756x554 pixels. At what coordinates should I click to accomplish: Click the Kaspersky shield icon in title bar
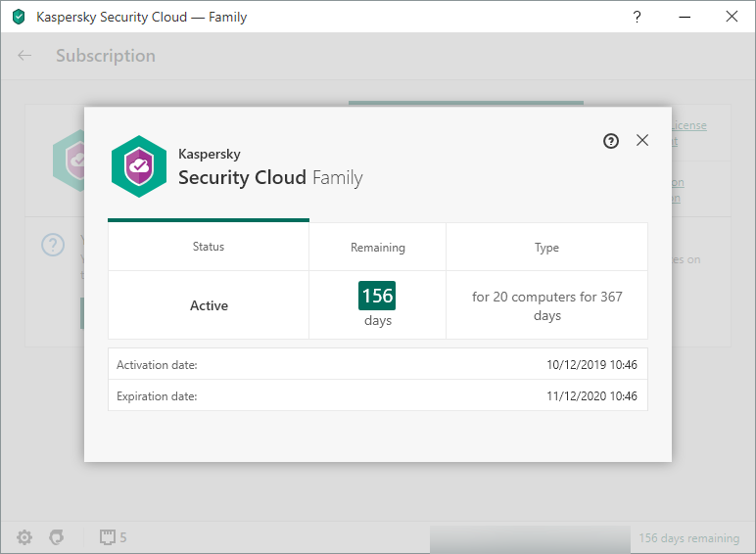tap(19, 17)
